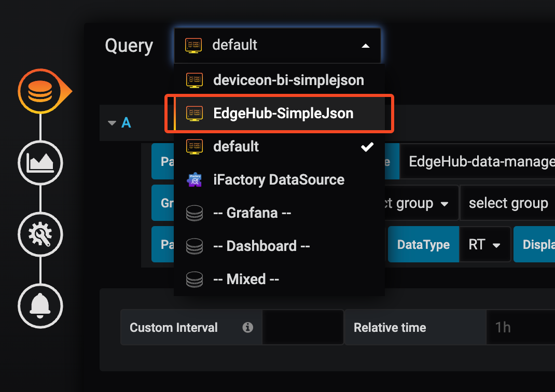Open the RT DataType dropdown
The height and width of the screenshot is (392, 555).
point(485,245)
